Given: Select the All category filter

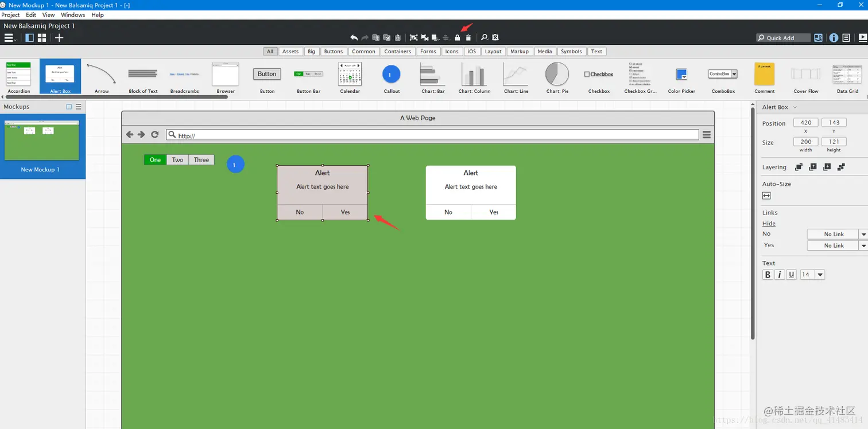Looking at the screenshot, I should [270, 52].
